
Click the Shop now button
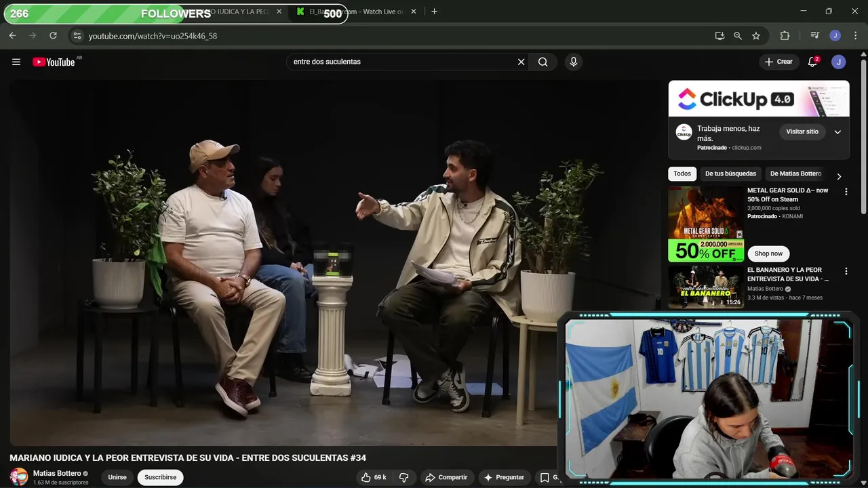coord(768,253)
